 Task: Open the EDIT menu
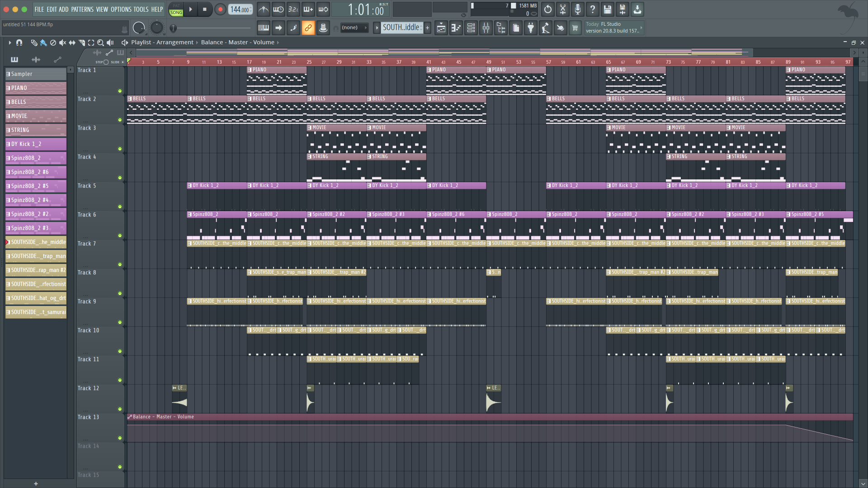point(52,9)
